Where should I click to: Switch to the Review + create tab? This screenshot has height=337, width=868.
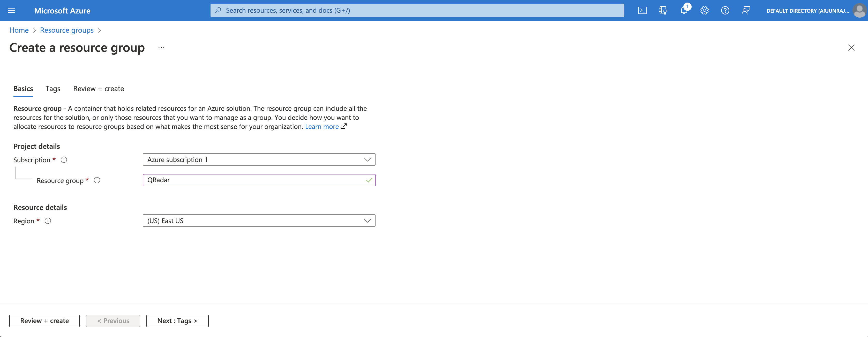coord(98,88)
